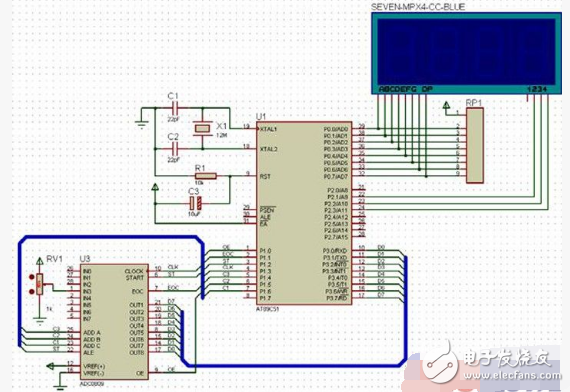The width and height of the screenshot is (570, 392).
Task: Click the upper red dot on RV1
Action: [32, 277]
